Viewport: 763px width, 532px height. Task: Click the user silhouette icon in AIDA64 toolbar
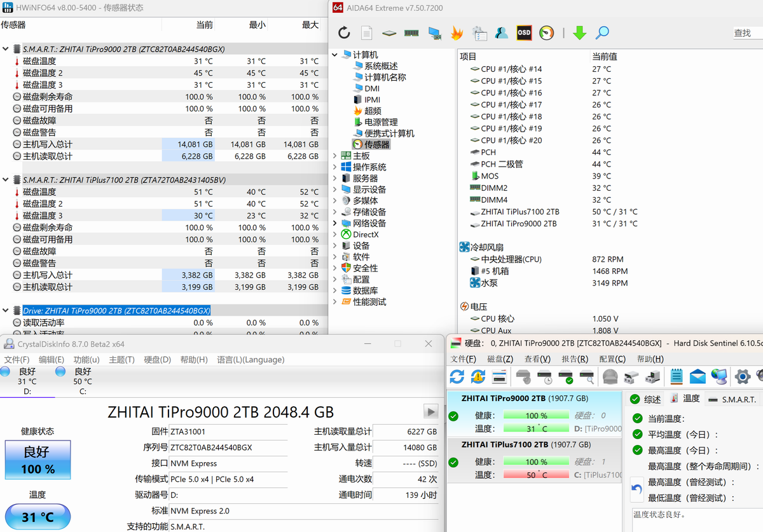click(x=502, y=32)
